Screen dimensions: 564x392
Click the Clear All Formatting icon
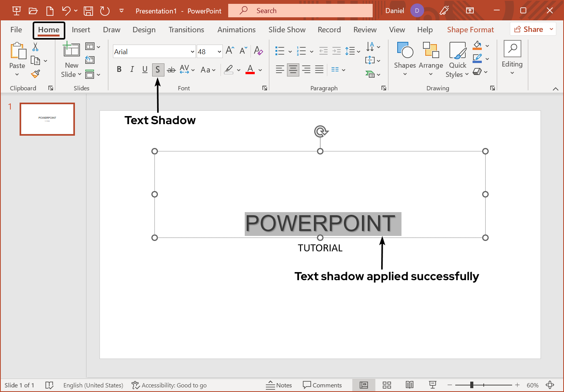coord(259,51)
